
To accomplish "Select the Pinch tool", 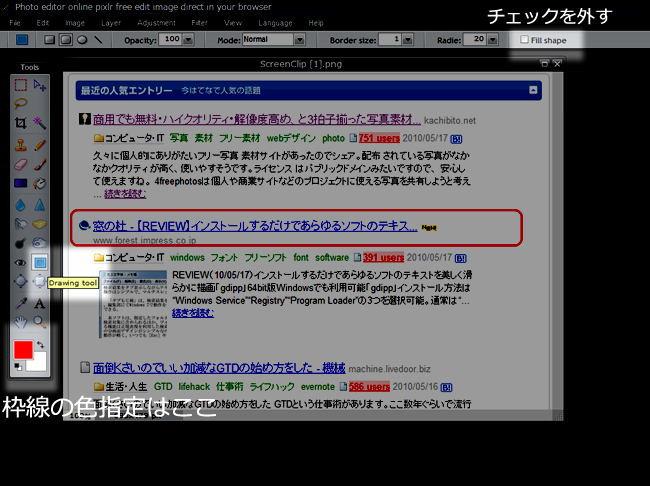I will tap(40, 281).
